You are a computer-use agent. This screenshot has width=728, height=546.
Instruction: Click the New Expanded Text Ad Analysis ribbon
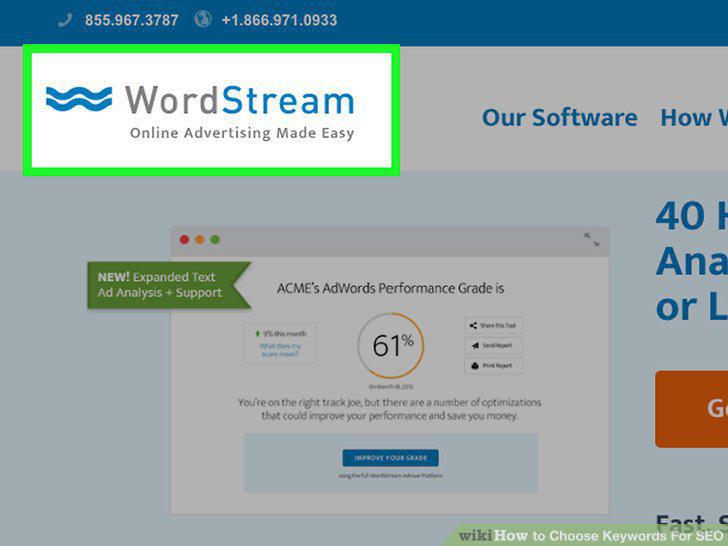[x=169, y=285]
